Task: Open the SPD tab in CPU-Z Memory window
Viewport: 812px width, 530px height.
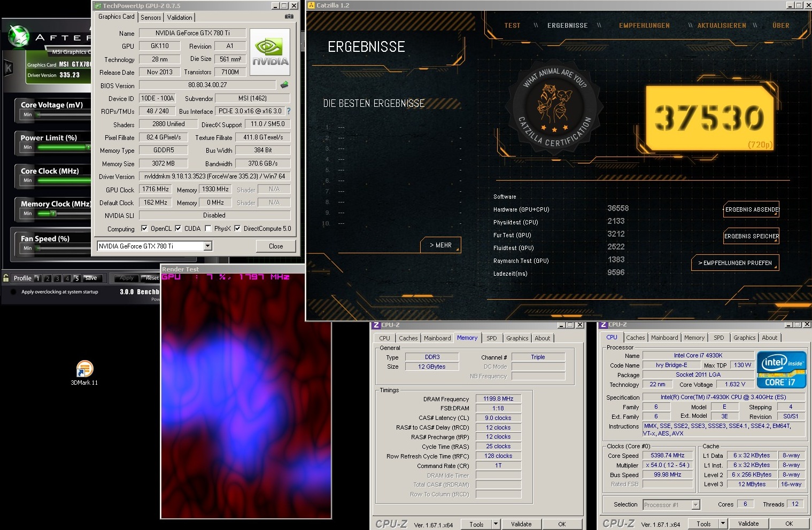Action: point(492,338)
